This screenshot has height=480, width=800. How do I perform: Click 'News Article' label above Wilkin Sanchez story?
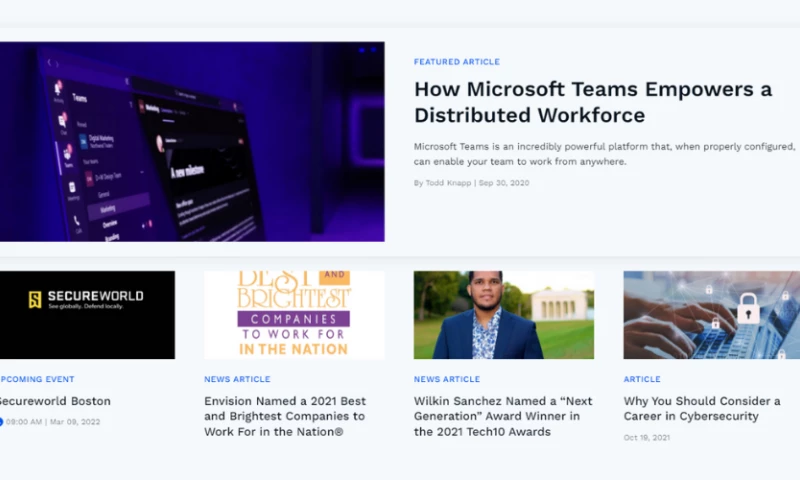coord(447,380)
